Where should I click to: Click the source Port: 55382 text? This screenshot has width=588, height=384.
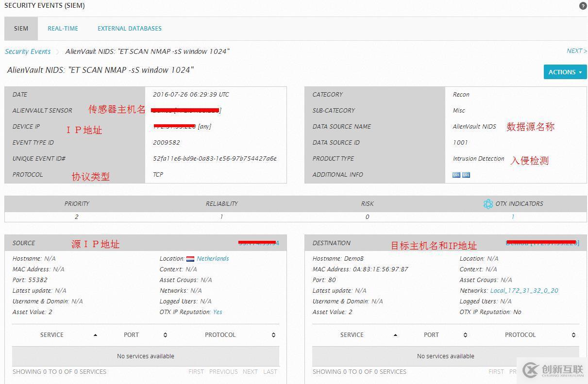tap(30, 280)
